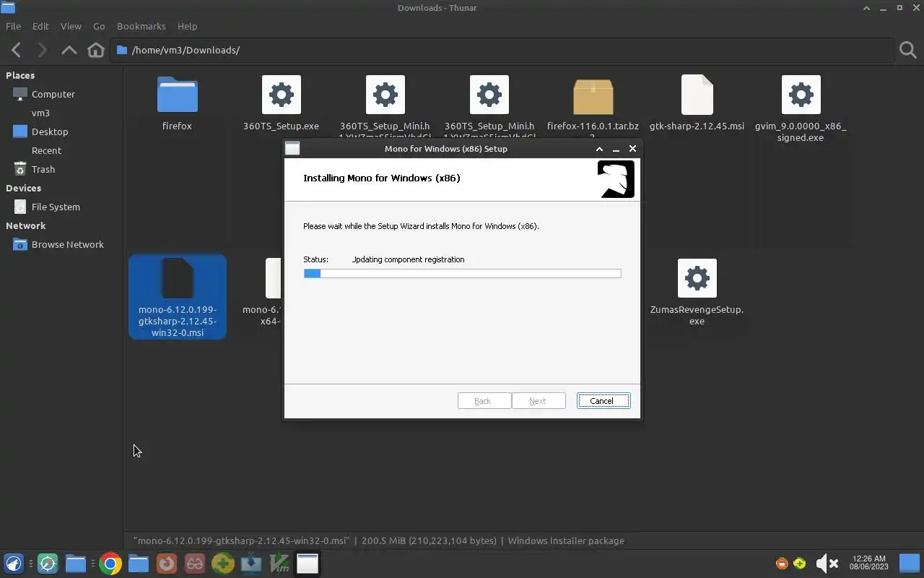Select the firefox folder icon
The image size is (924, 578).
pos(178,95)
